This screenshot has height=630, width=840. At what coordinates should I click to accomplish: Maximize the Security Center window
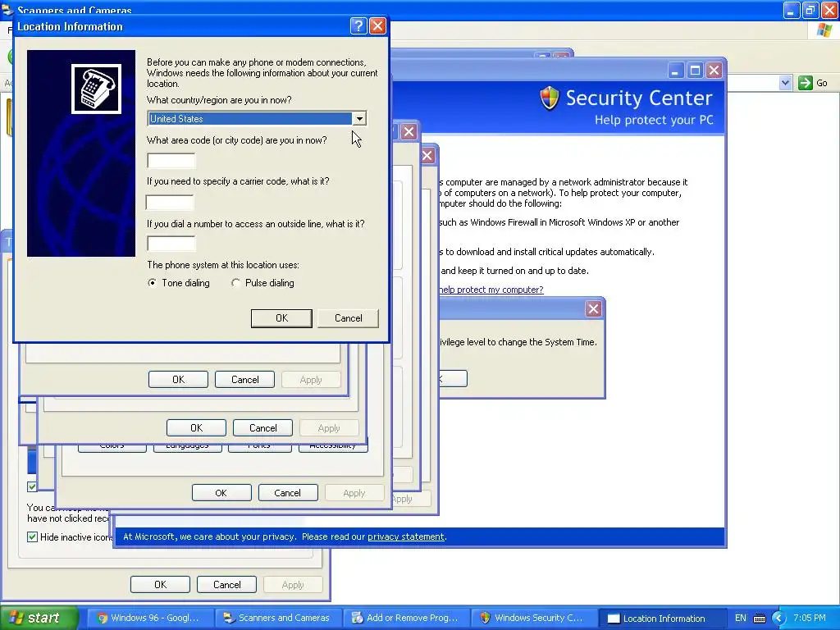click(x=695, y=71)
